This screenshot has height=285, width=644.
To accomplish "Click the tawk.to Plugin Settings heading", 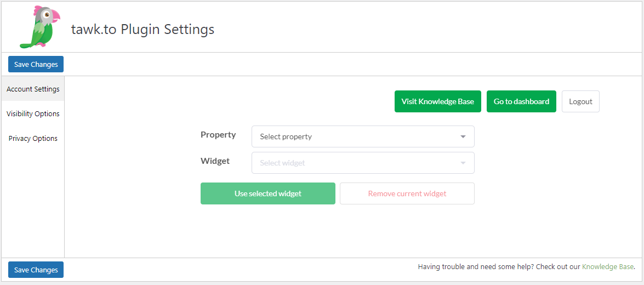I will point(143,30).
